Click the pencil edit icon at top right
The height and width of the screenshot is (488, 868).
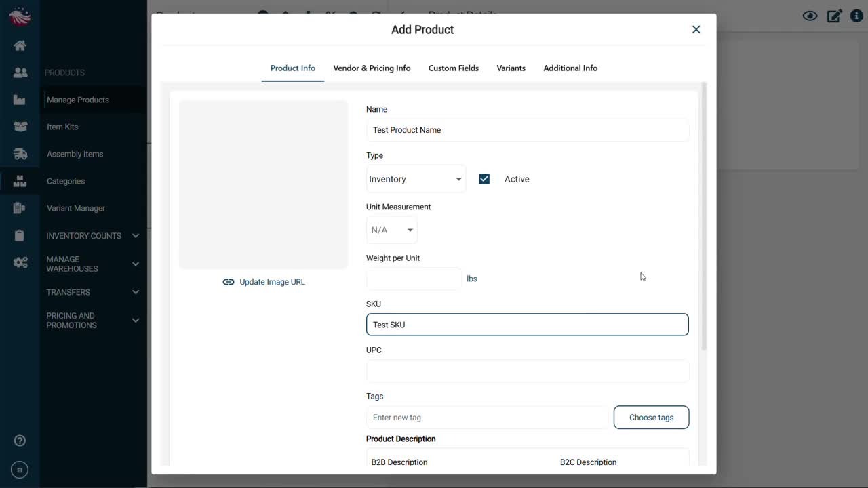pos(834,16)
